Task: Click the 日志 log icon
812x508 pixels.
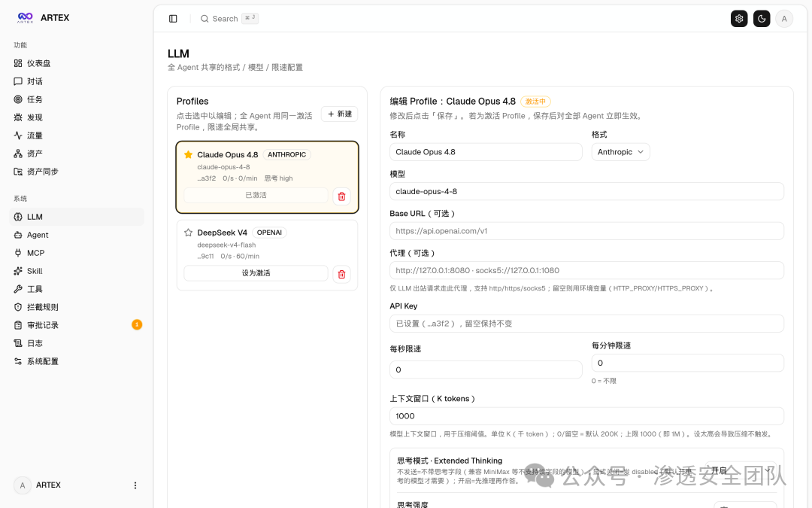Action: (x=18, y=343)
